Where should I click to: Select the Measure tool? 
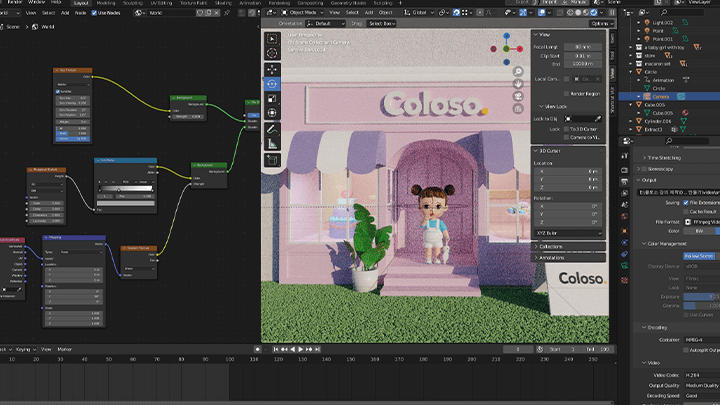coord(272,144)
